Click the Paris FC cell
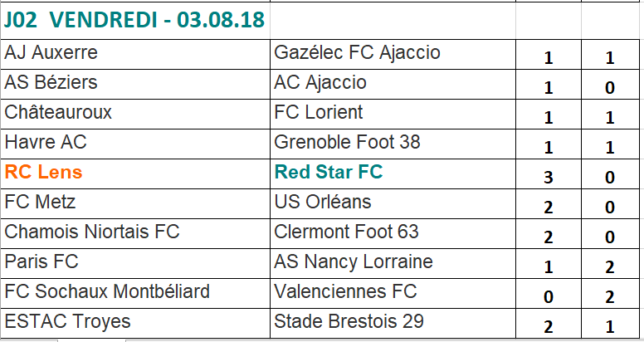 coord(41,261)
